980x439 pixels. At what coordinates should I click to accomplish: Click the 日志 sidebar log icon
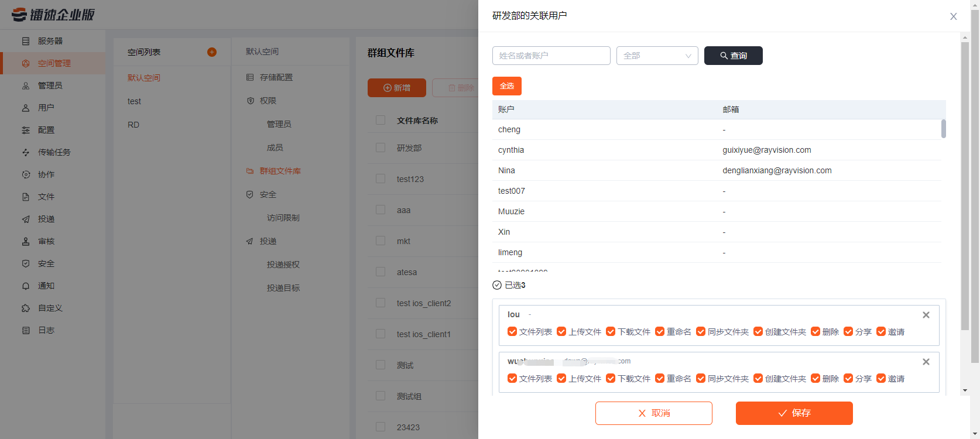26,330
